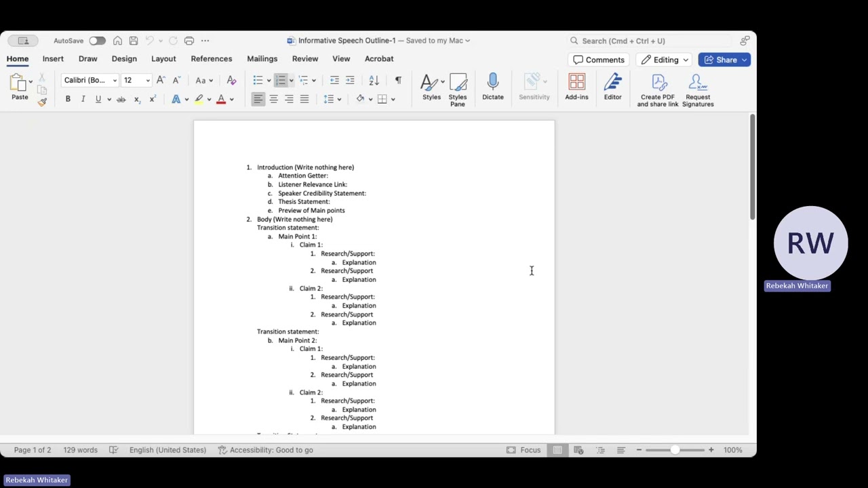Switch to the Design tab

(x=124, y=59)
